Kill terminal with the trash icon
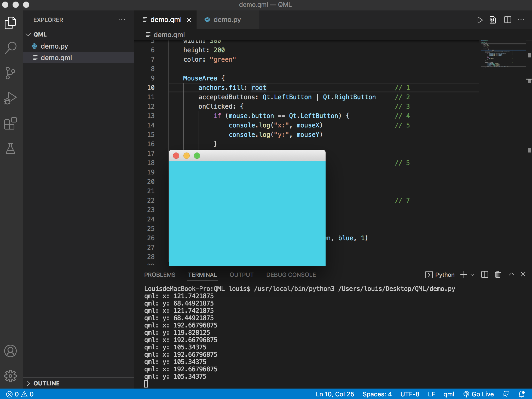 click(498, 274)
